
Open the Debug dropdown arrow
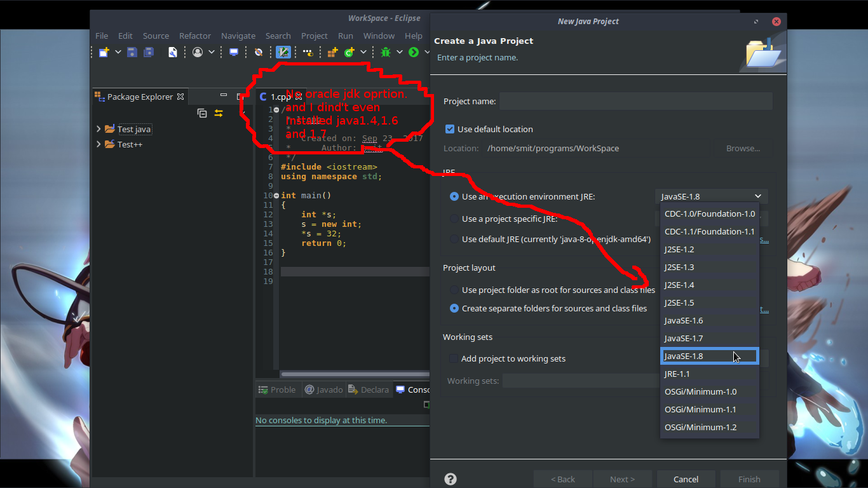click(x=400, y=52)
